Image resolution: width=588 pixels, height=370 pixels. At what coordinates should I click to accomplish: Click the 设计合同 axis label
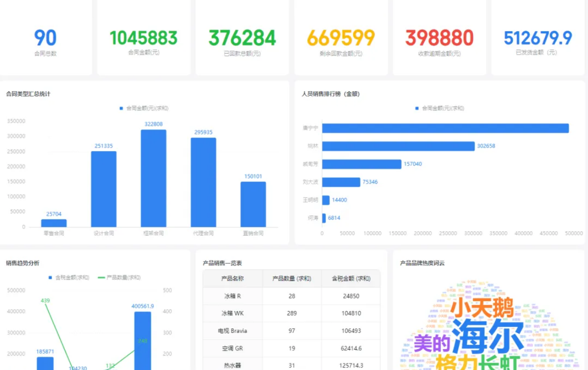coord(104,233)
